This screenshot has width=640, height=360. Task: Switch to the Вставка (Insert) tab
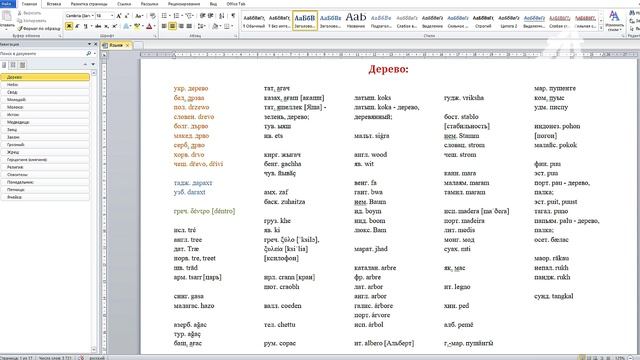coord(54,4)
